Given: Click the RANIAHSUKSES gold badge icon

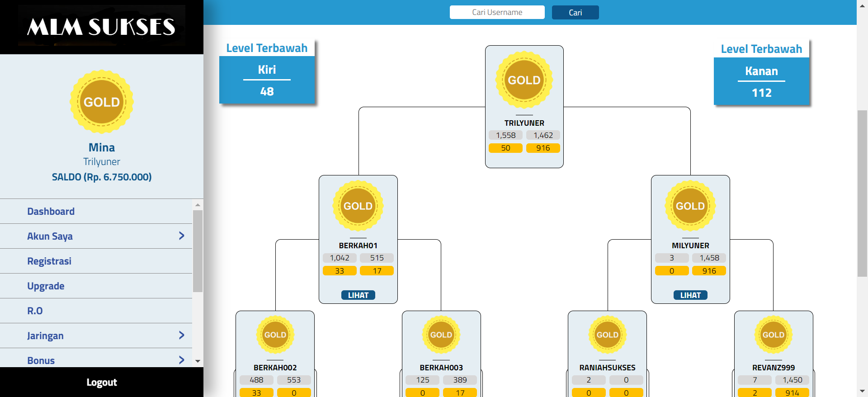Looking at the screenshot, I should click(607, 335).
